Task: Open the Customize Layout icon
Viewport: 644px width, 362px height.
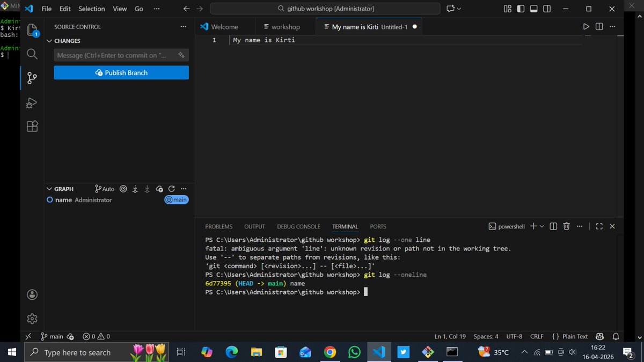Action: click(x=508, y=9)
